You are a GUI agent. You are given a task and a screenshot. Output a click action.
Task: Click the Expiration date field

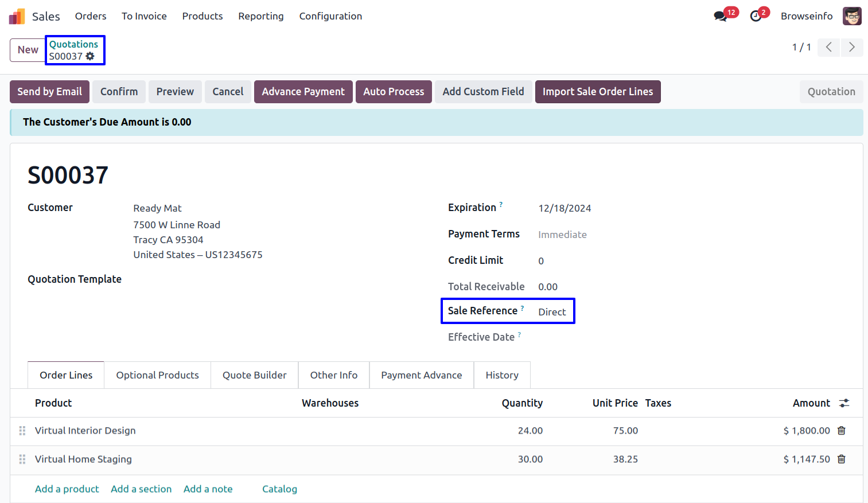coord(565,208)
